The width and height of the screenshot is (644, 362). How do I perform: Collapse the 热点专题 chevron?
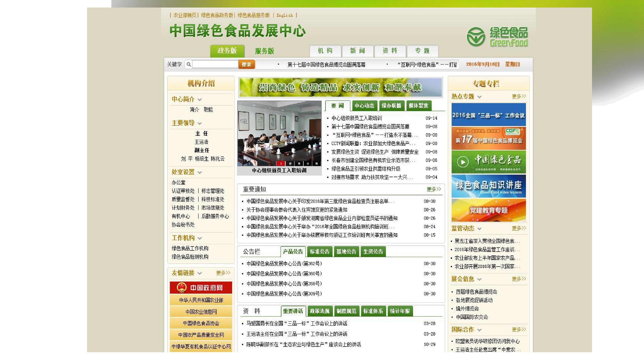[x=479, y=97]
